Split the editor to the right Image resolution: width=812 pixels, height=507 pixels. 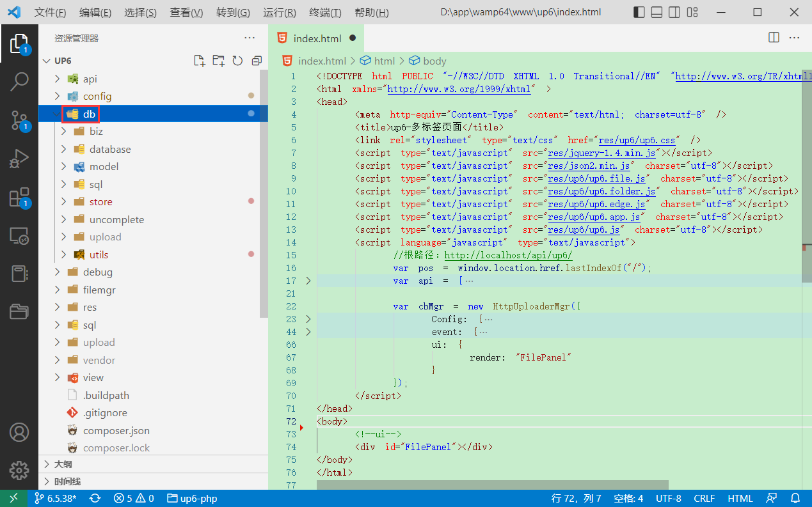coord(774,38)
